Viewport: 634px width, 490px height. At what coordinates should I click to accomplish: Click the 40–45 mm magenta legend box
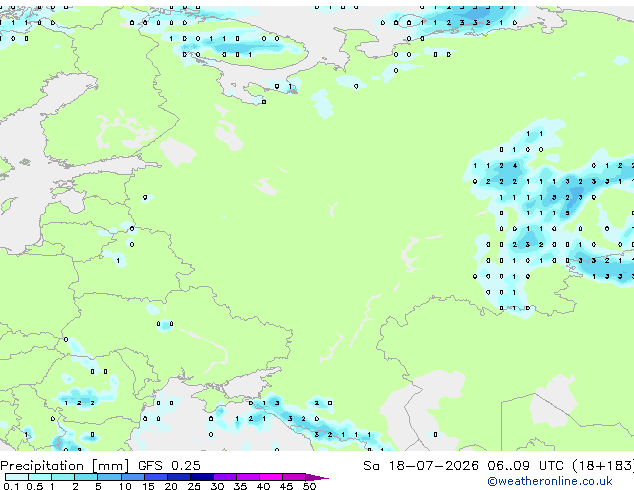tap(271, 477)
